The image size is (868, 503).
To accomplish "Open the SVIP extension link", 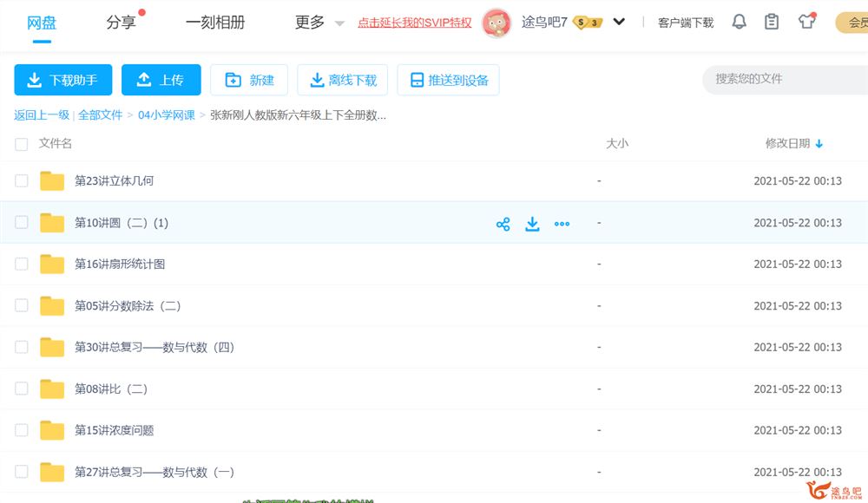I will click(x=415, y=23).
